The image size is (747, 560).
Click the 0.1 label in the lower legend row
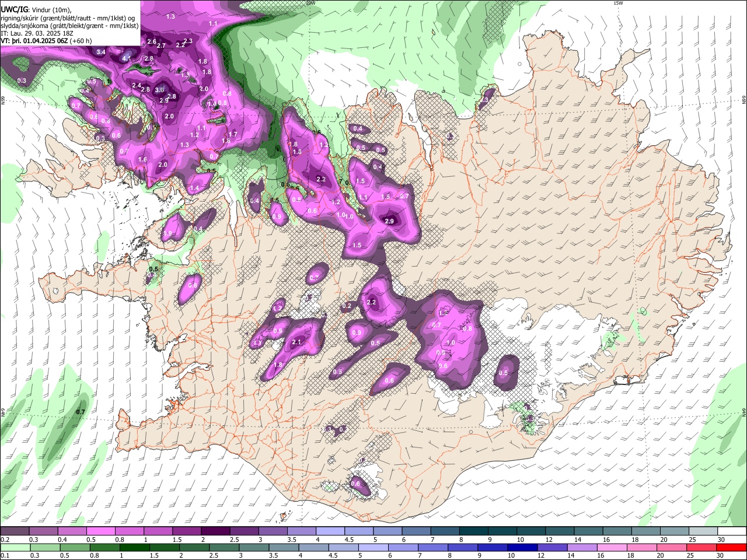(5, 556)
